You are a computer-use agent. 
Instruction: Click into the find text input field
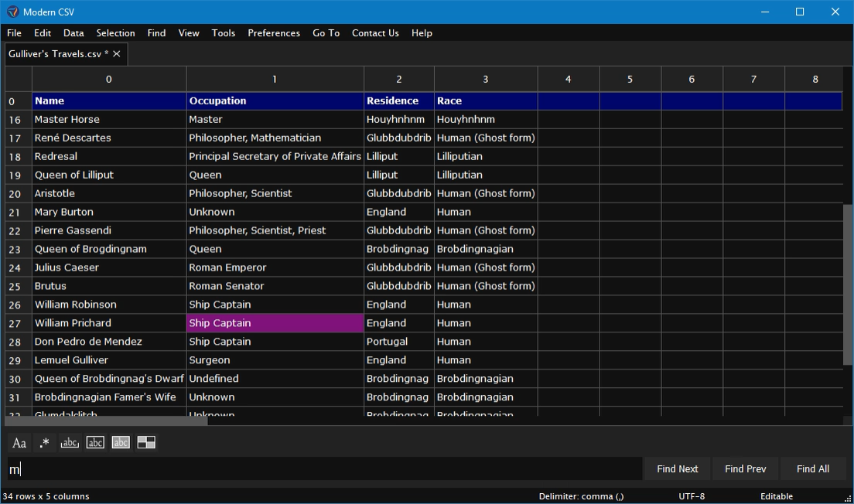(x=324, y=468)
